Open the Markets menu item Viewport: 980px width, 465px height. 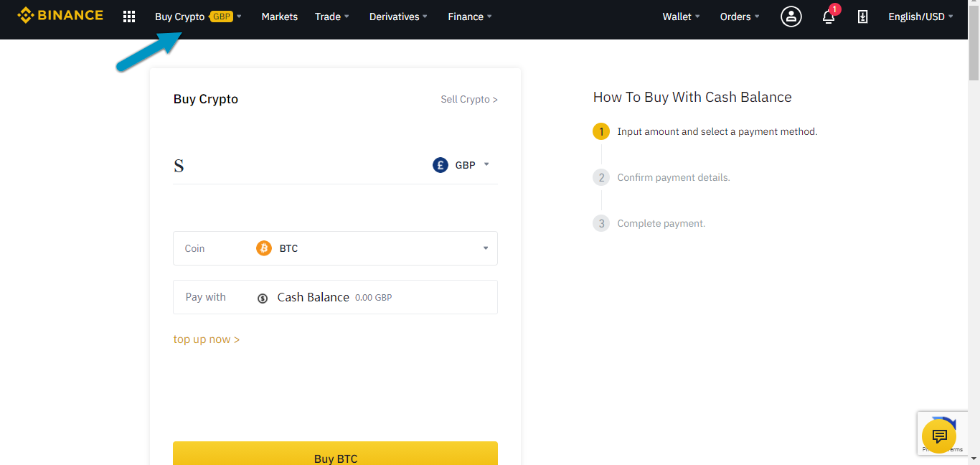click(x=279, y=17)
